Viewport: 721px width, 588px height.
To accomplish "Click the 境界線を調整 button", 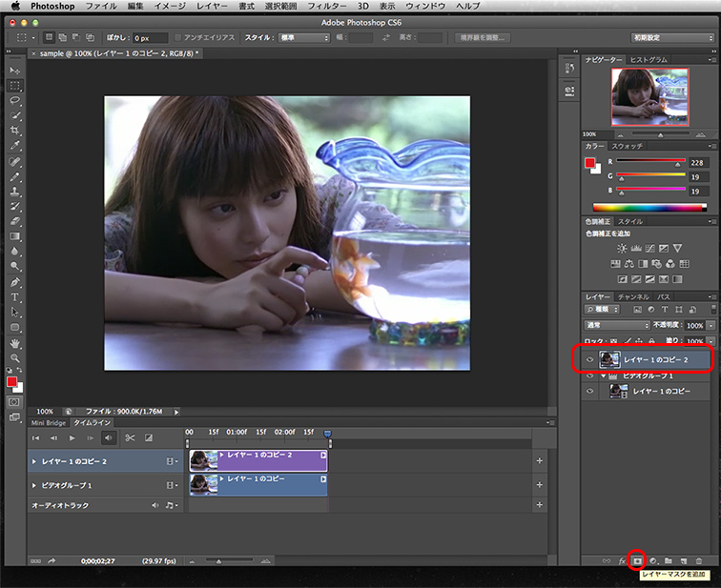I will 483,38.
